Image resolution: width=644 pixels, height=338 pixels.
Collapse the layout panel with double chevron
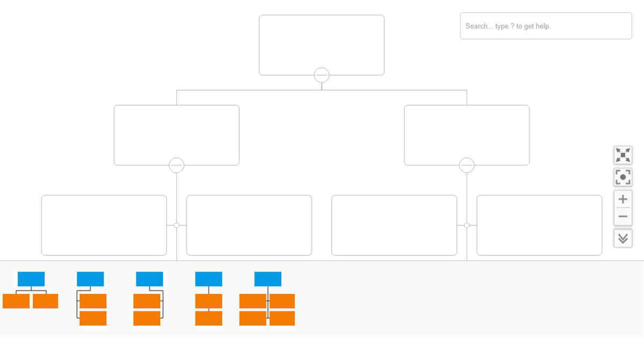coord(623,238)
